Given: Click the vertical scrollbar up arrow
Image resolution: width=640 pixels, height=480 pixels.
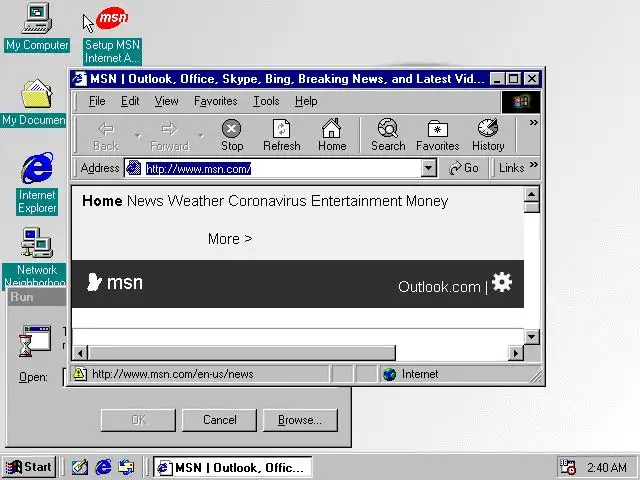Looking at the screenshot, I should click(531, 194).
